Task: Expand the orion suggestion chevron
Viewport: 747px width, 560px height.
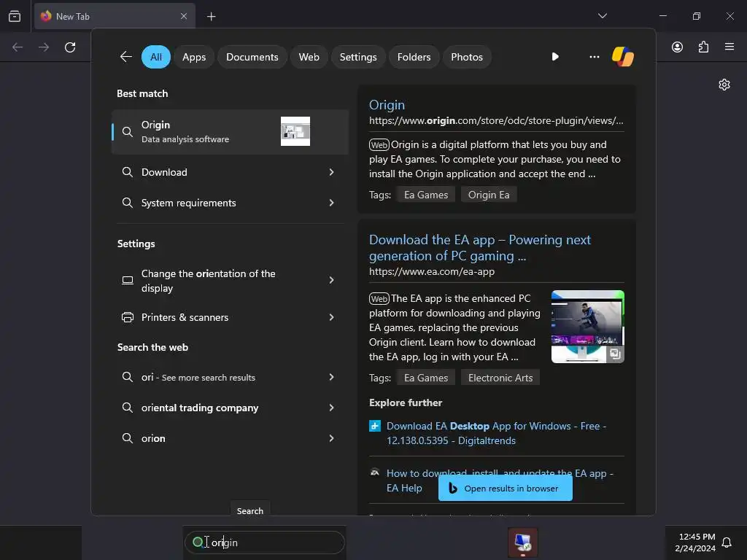Action: pos(332,438)
